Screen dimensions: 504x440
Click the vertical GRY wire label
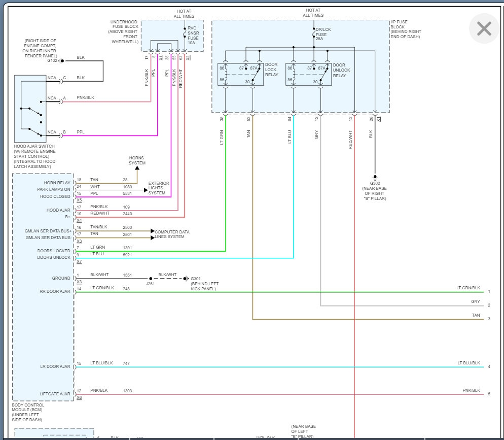point(316,134)
